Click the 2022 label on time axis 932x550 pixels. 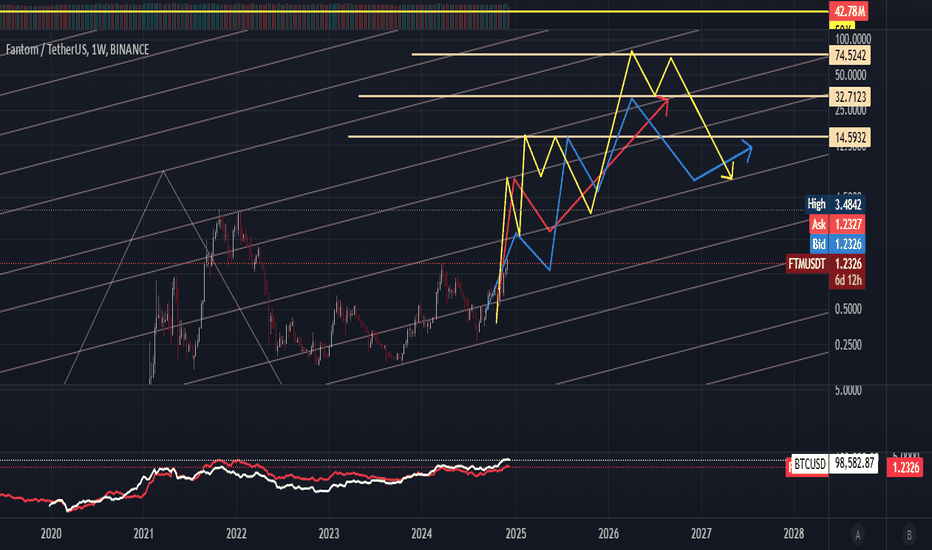pos(236,534)
